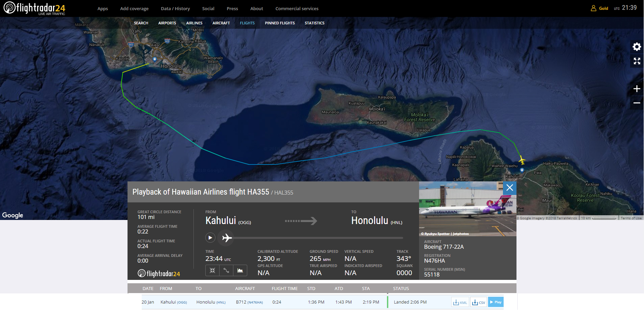Click the playback progress track
Viewport: 644px width, 310px height.
pos(318,238)
